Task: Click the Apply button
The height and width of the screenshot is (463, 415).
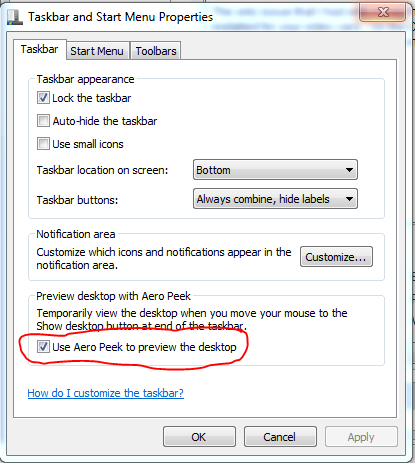Action: click(x=361, y=437)
